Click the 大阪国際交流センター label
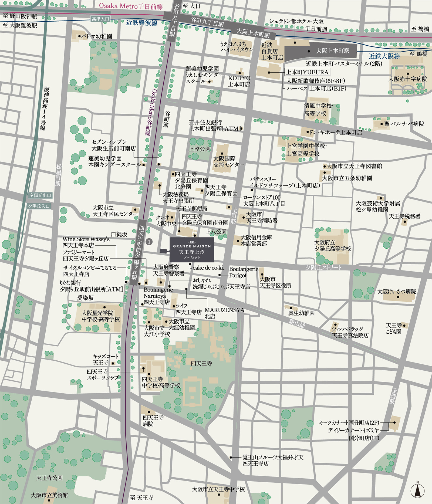The height and width of the screenshot is (504, 432). point(229,161)
